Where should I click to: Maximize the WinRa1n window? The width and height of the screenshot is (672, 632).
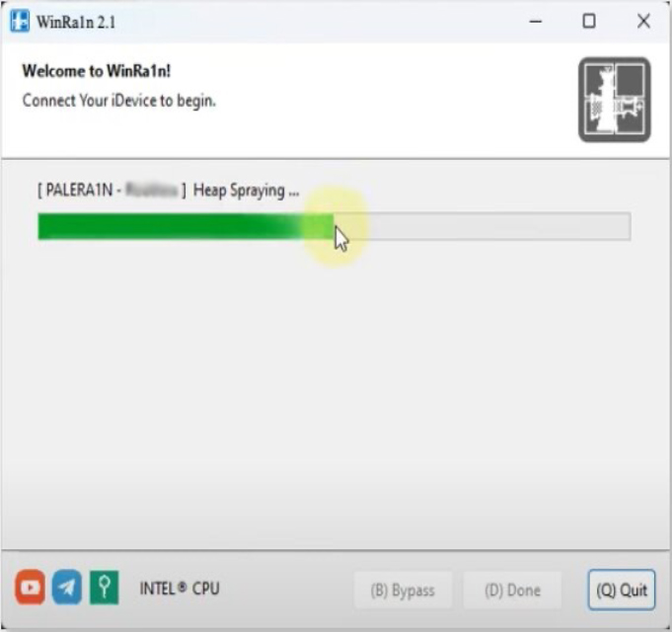[x=589, y=21]
